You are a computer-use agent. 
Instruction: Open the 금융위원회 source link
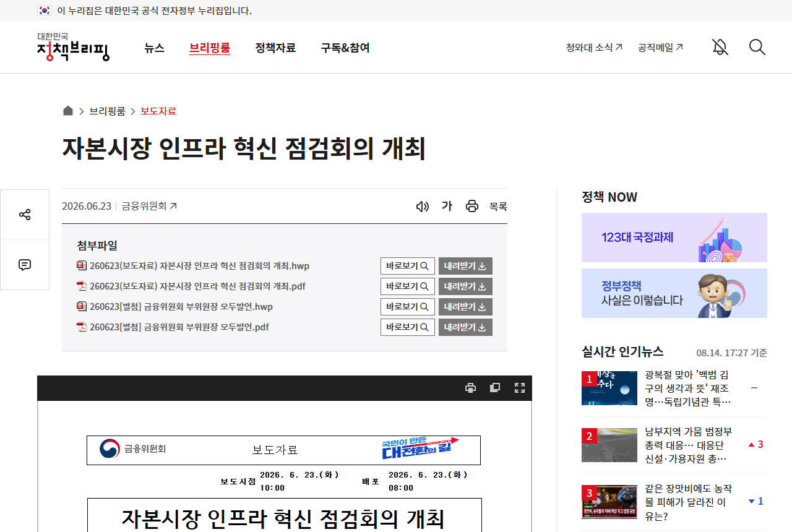tap(149, 206)
